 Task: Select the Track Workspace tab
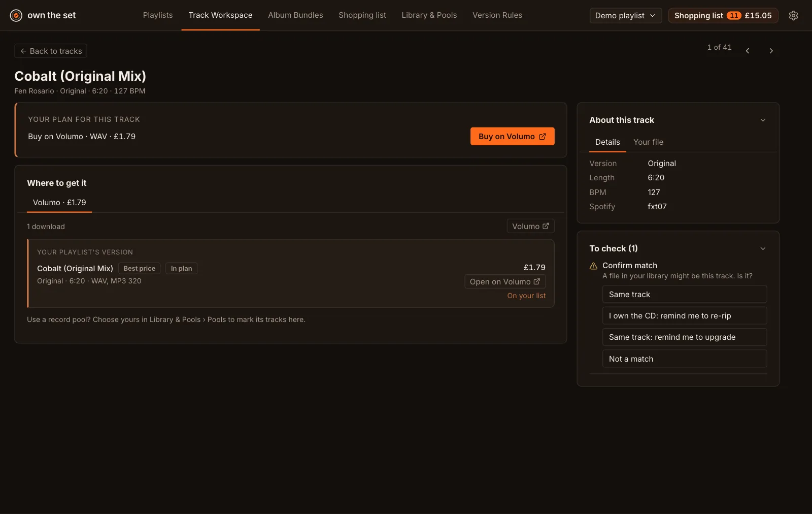(x=220, y=15)
